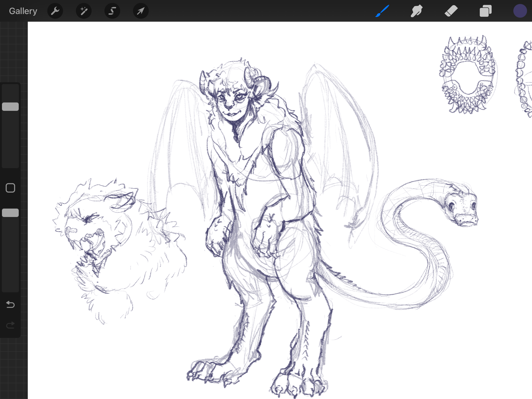
Task: Select the Brush tool
Action: [x=382, y=11]
